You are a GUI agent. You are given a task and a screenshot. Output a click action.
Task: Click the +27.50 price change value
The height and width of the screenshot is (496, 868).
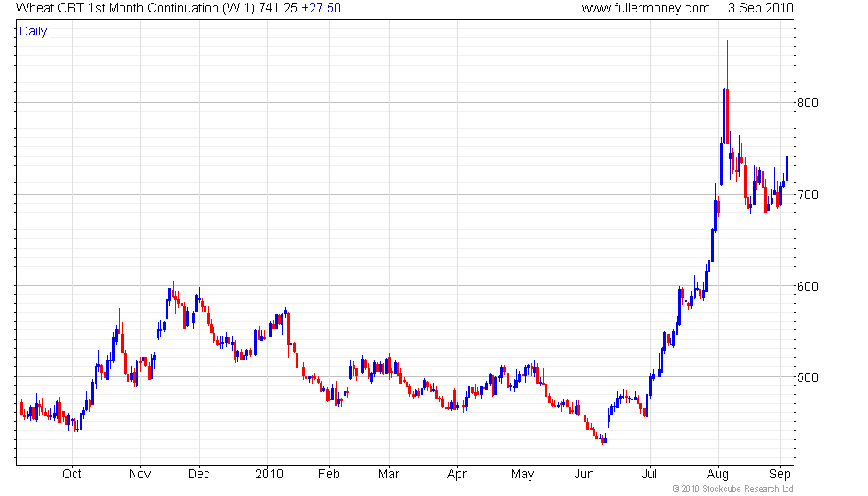point(321,8)
